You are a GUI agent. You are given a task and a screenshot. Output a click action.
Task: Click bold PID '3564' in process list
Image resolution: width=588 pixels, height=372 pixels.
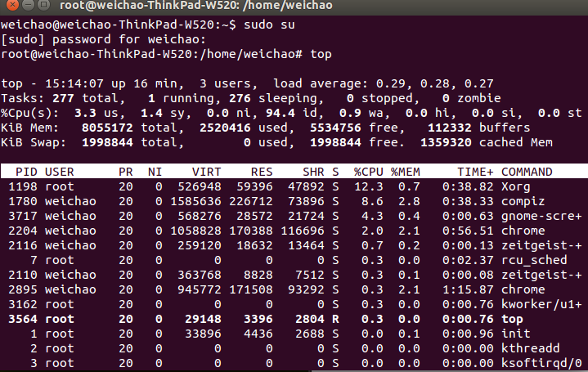23,319
